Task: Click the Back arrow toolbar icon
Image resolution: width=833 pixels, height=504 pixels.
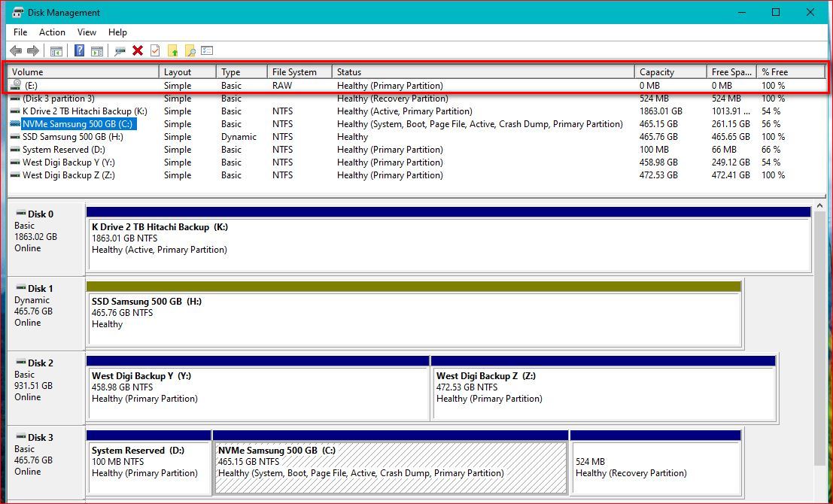Action: coord(15,51)
